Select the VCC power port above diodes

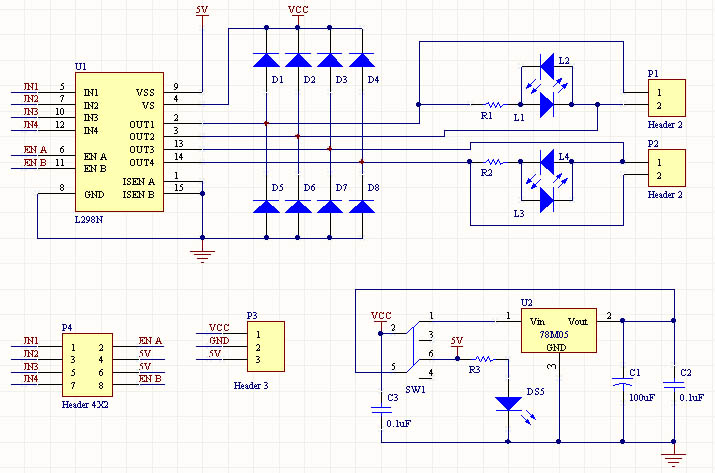tap(298, 11)
